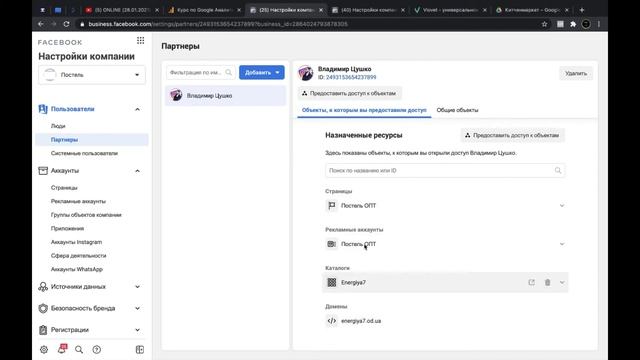The width and height of the screenshot is (640, 360).
Task: Open a new browser tab
Action: [x=582, y=10]
